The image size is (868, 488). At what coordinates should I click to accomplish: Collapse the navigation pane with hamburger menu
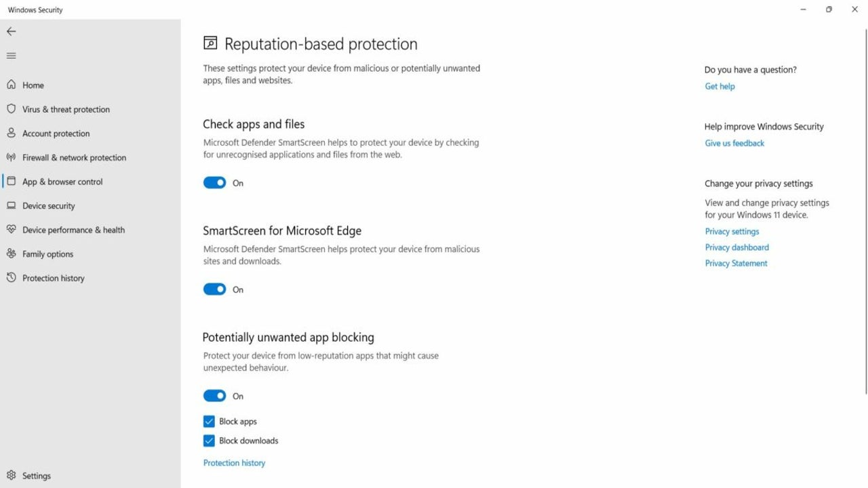coord(11,56)
